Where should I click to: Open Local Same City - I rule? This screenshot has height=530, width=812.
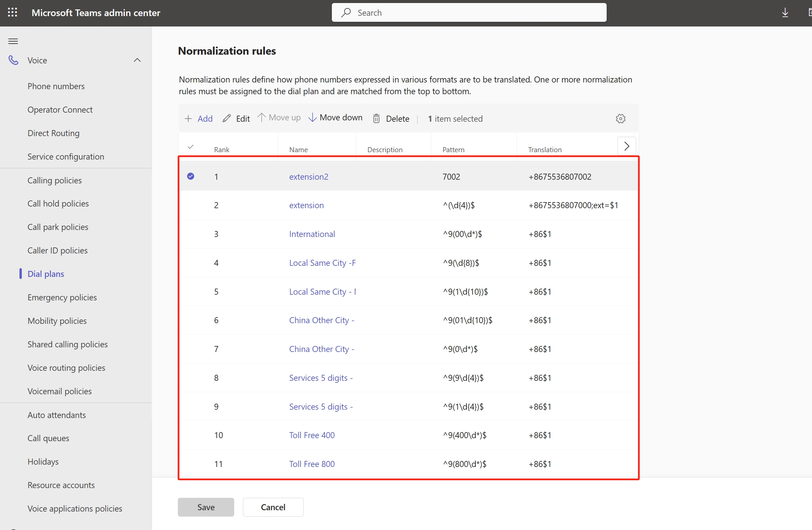322,292
